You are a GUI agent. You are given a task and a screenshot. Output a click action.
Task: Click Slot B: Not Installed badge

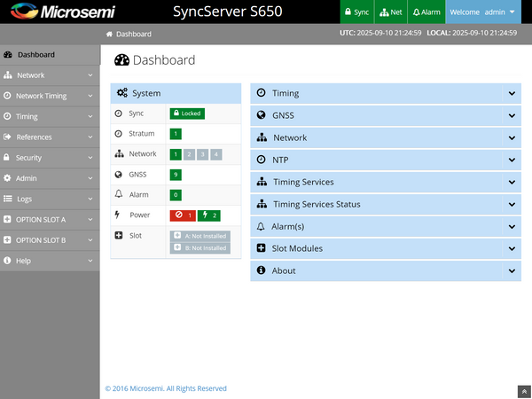(200, 248)
